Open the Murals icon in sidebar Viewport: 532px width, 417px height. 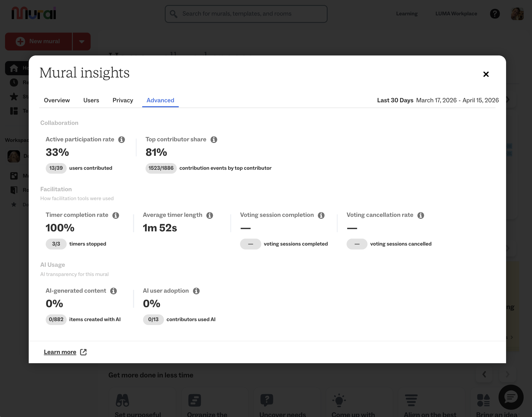click(x=14, y=176)
